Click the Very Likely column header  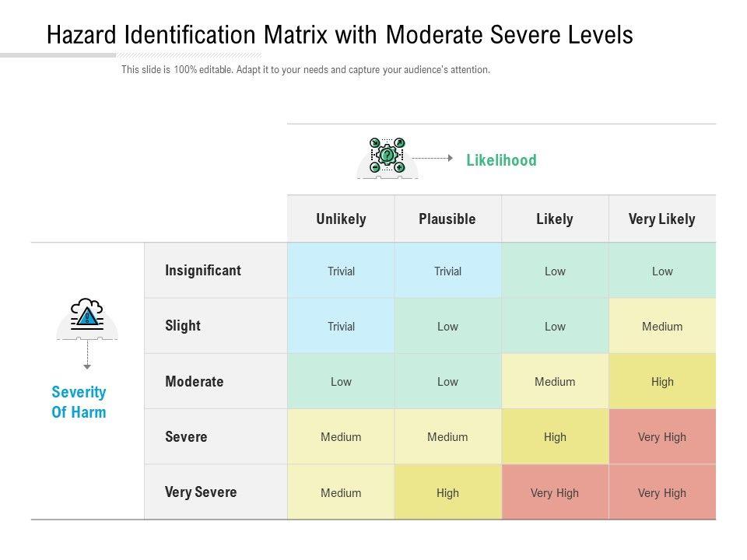(661, 219)
